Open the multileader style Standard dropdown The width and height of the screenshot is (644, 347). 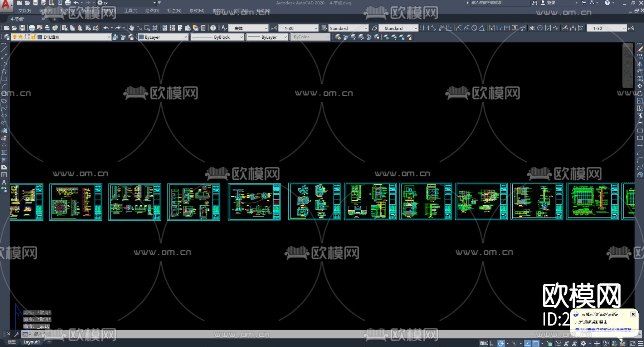pyautogui.click(x=399, y=28)
